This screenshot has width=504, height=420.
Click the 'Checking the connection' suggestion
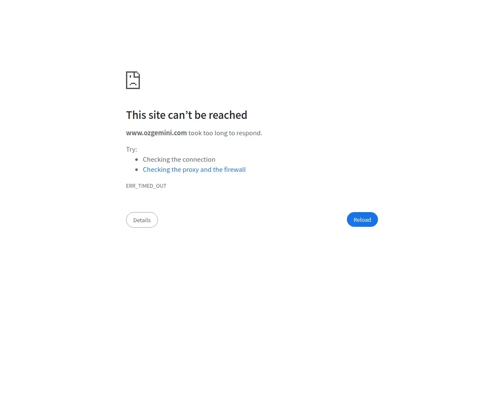coord(179,160)
